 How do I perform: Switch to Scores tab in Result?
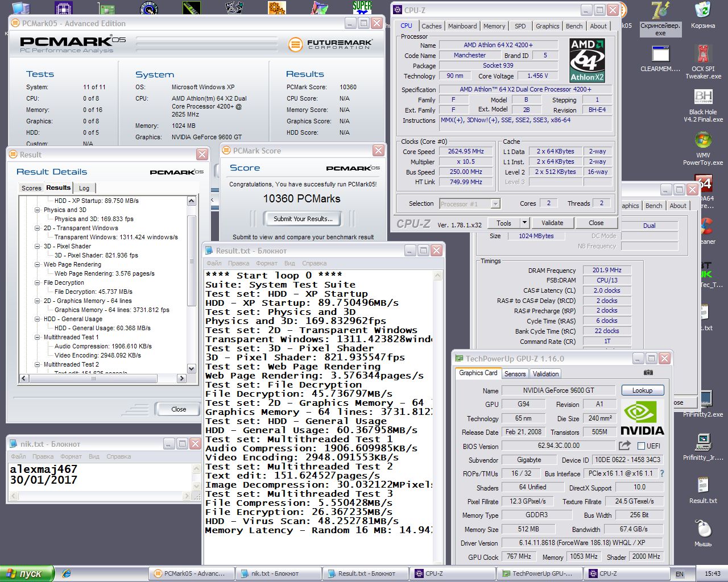tap(31, 188)
